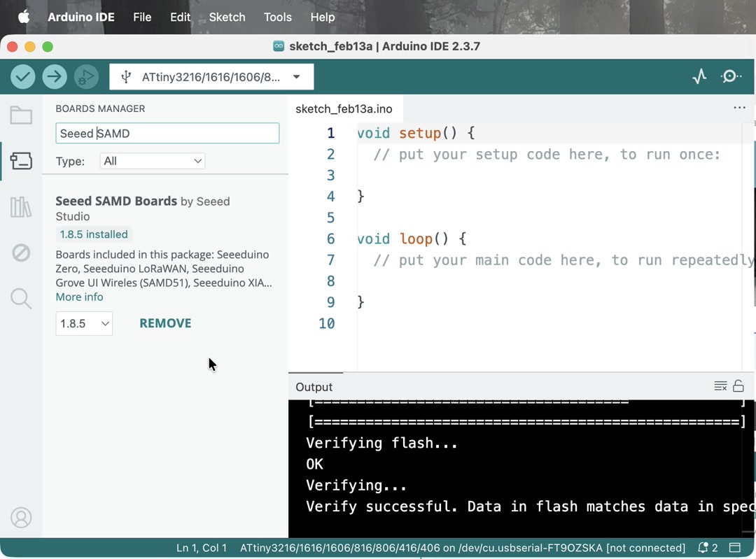Click the Output panel label
Viewport: 756px width, 559px height.
coord(314,387)
